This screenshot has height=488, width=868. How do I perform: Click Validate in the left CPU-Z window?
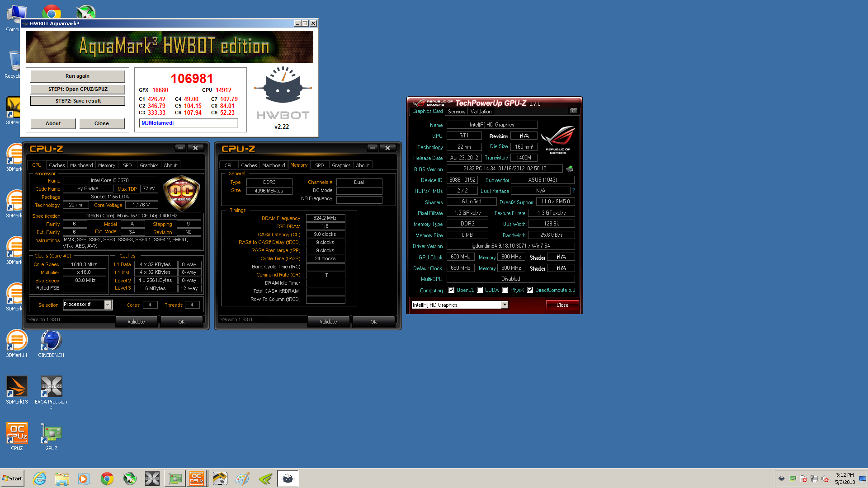[137, 322]
